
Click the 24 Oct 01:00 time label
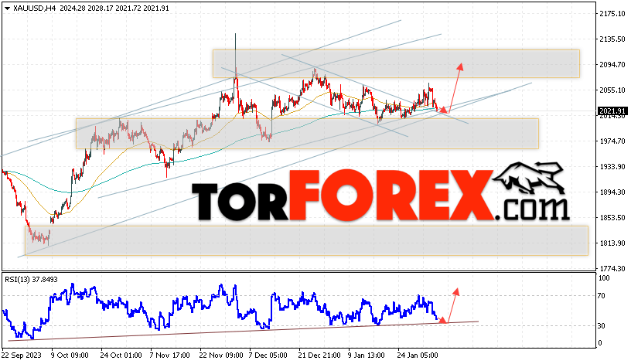pos(121,355)
